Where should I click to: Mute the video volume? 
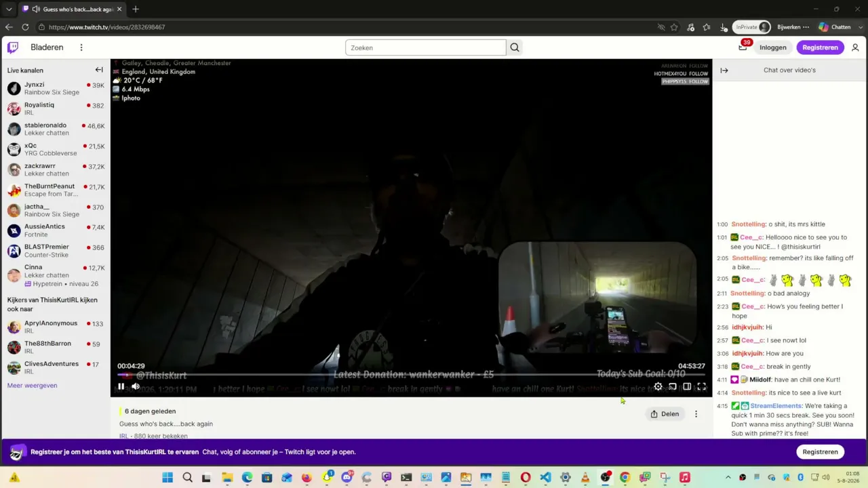(136, 386)
